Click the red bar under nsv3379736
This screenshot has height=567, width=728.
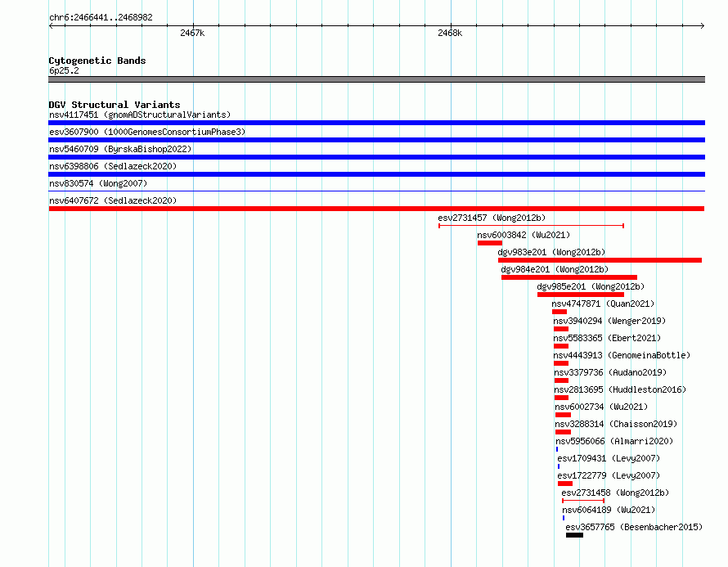[x=561, y=380]
